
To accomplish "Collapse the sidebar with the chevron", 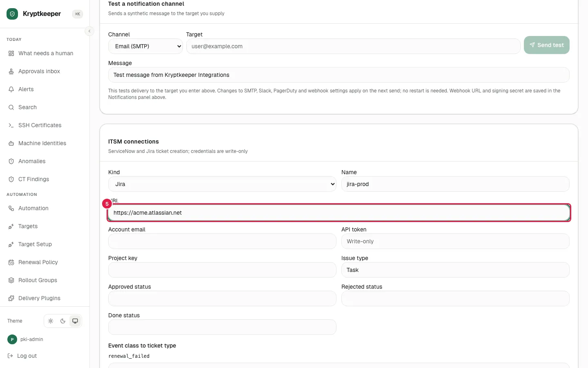I will pyautogui.click(x=89, y=31).
